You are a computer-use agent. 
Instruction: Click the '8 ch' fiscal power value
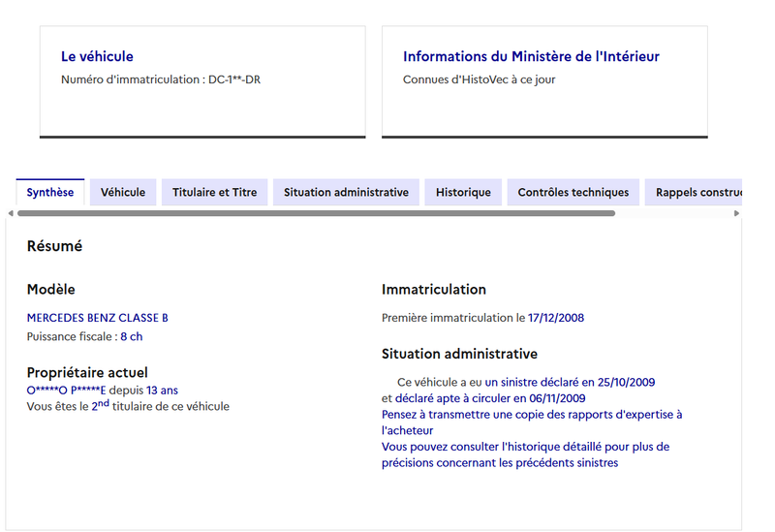(x=132, y=336)
